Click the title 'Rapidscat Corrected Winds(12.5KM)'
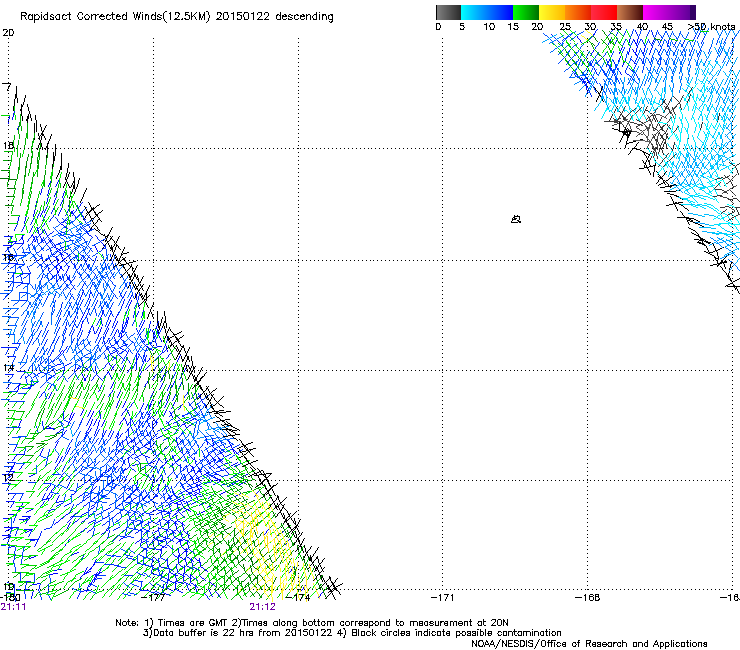This screenshot has height=650, width=740. [115, 17]
